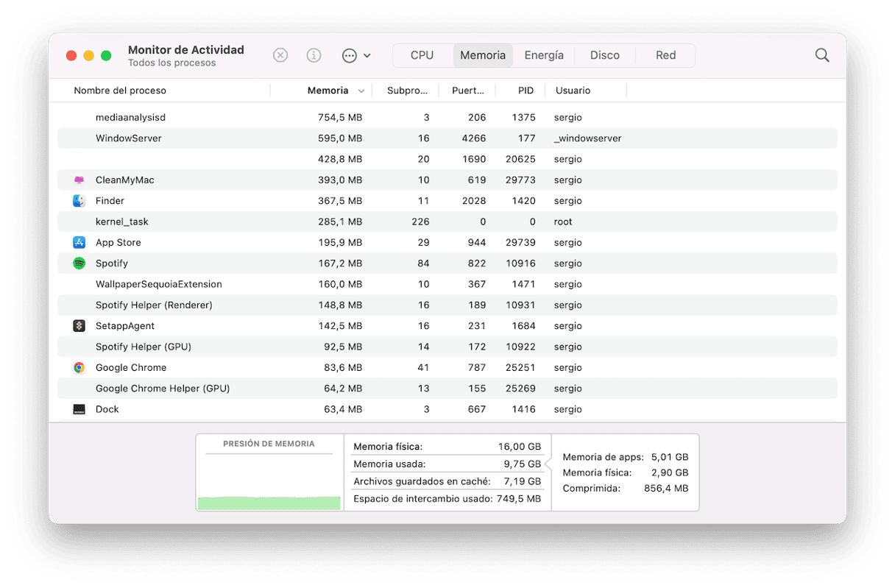Click the Memoria usada 9,75 GB entry

coord(447,464)
